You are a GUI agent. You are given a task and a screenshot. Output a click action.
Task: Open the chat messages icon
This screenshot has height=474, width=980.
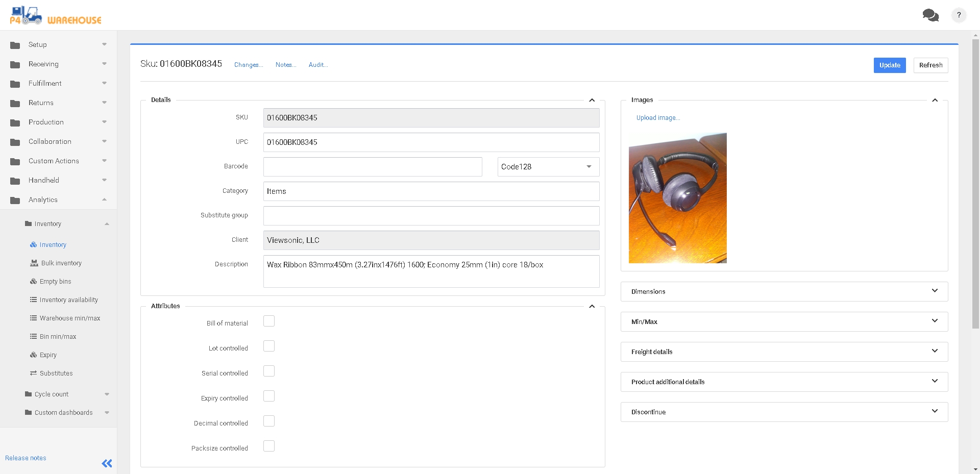(x=930, y=15)
